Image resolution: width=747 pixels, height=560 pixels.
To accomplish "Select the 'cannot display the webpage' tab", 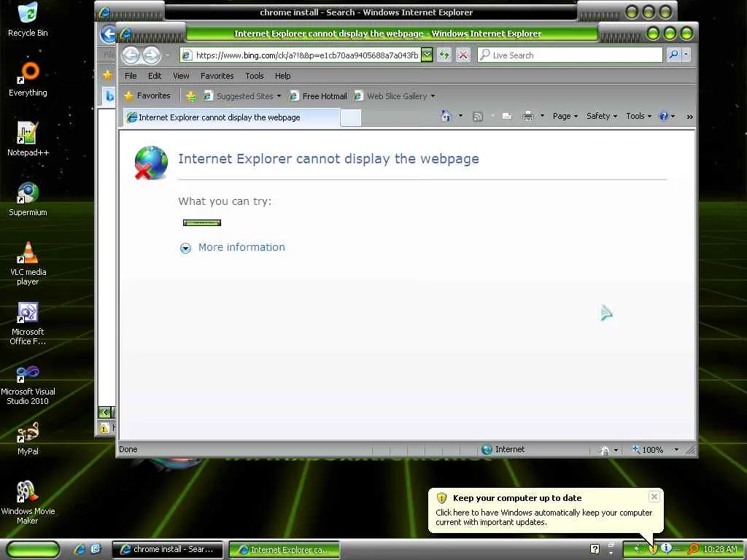I will [x=232, y=117].
